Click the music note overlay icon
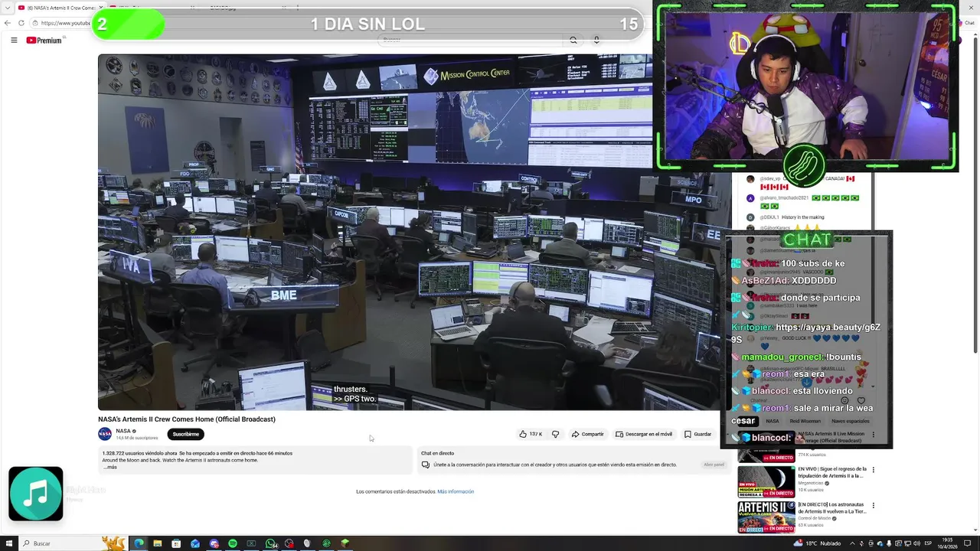 (36, 494)
